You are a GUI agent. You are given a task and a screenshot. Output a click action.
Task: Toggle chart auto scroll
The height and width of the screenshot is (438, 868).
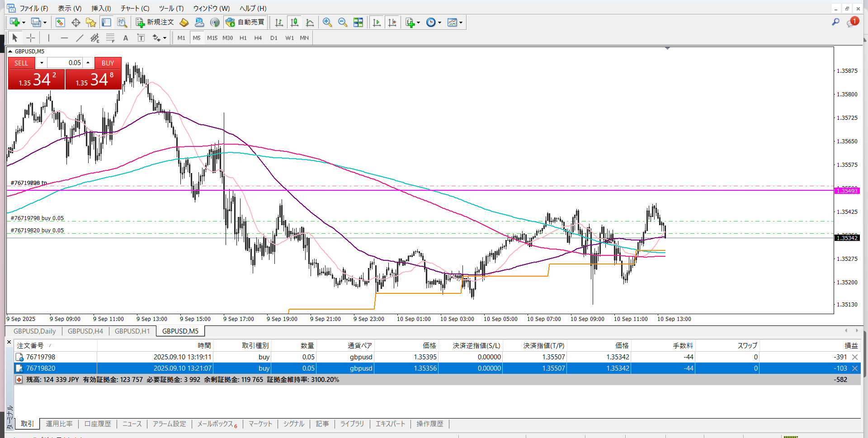(377, 22)
